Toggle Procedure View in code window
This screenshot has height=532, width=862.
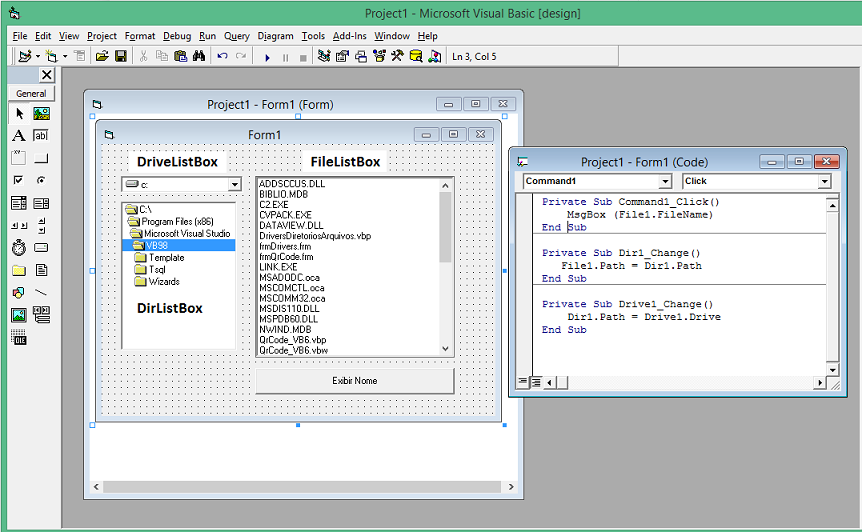(x=523, y=381)
